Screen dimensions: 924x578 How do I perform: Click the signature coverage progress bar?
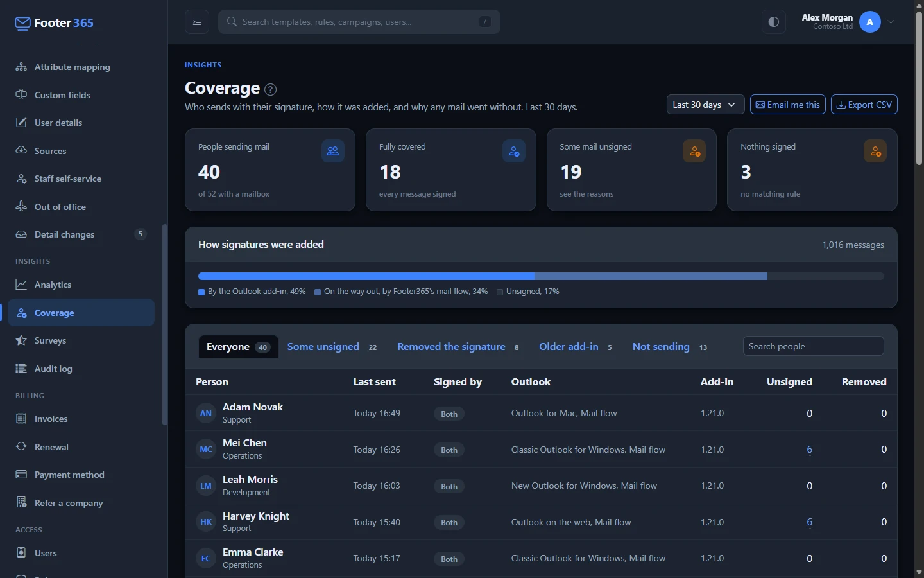(541, 276)
